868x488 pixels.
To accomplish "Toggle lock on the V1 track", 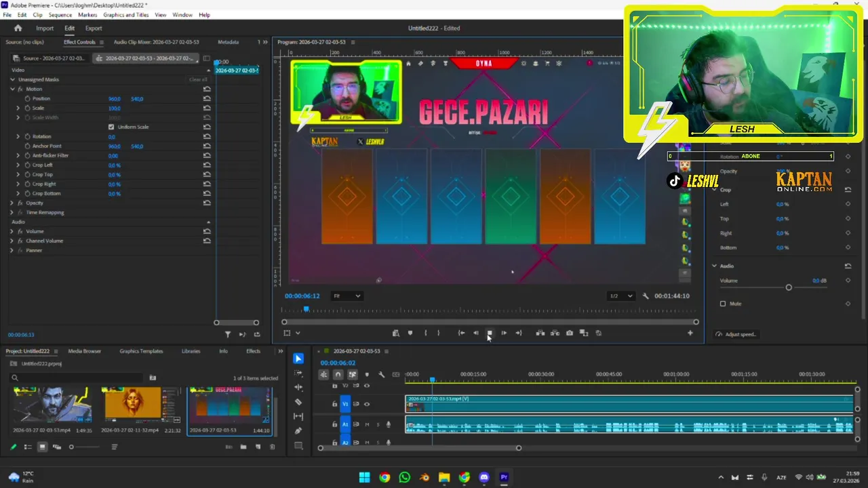I will click(x=334, y=404).
